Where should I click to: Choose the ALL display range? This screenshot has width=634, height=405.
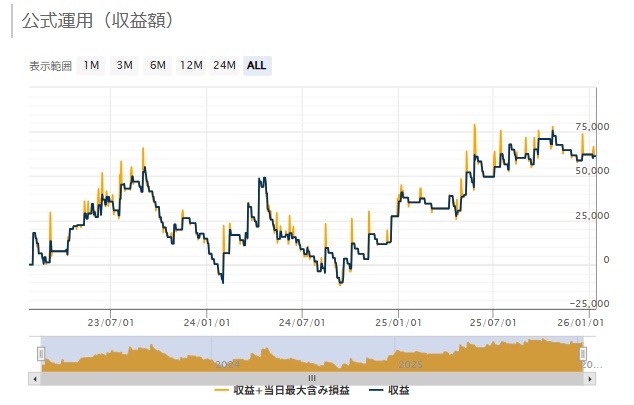point(257,66)
